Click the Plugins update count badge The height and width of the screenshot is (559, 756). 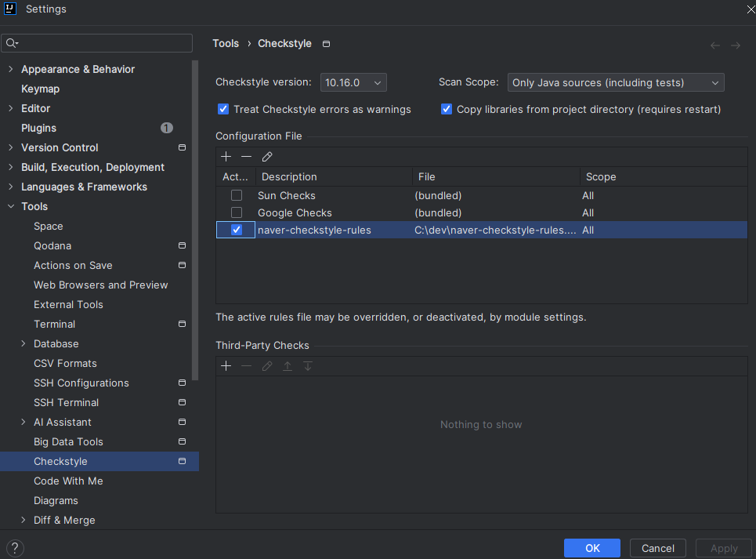point(167,128)
